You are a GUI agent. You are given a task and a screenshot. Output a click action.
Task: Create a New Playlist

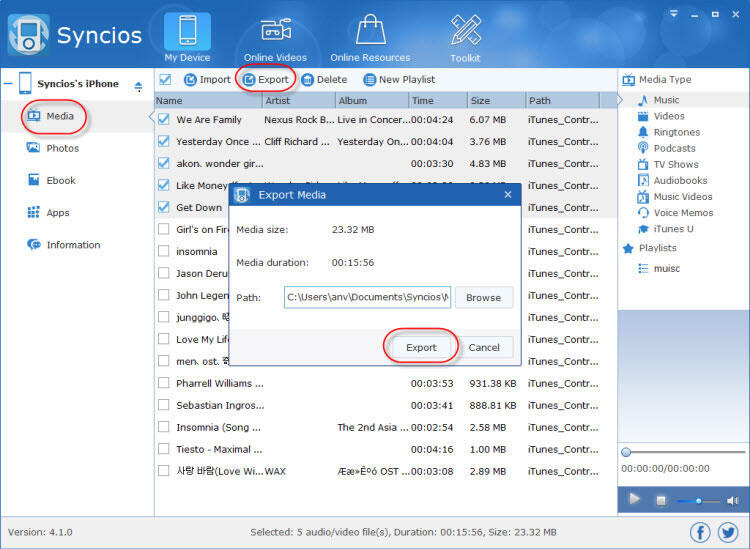[x=399, y=79]
